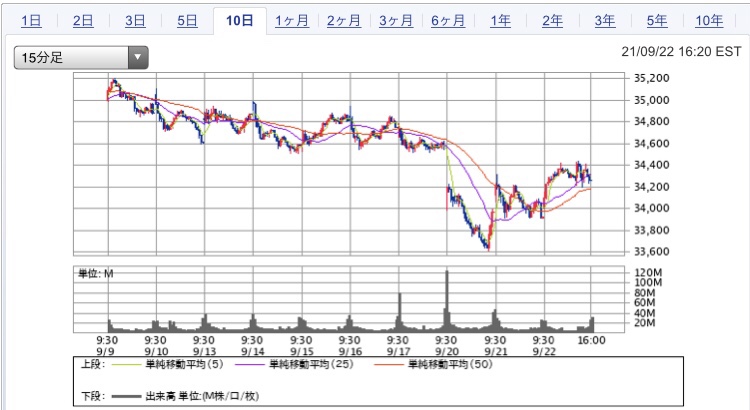Click the 9:30 9/21 date axis label

coord(496,346)
